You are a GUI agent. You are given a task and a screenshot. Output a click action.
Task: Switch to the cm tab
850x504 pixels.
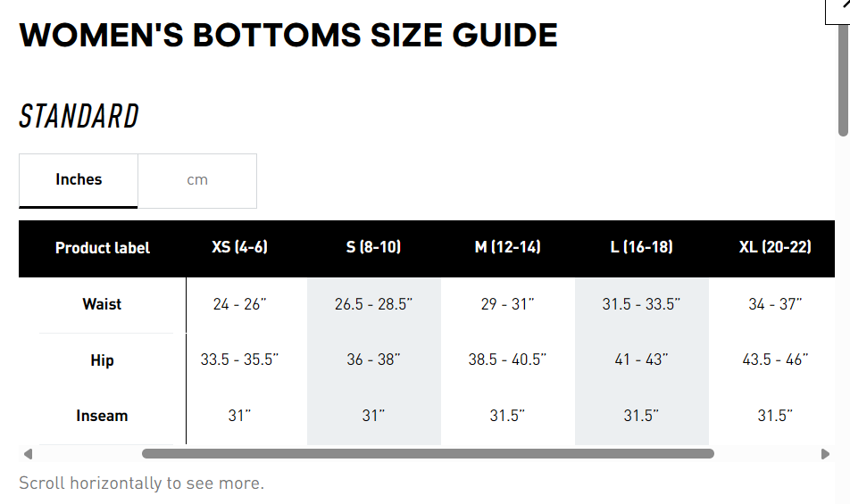pyautogui.click(x=197, y=180)
